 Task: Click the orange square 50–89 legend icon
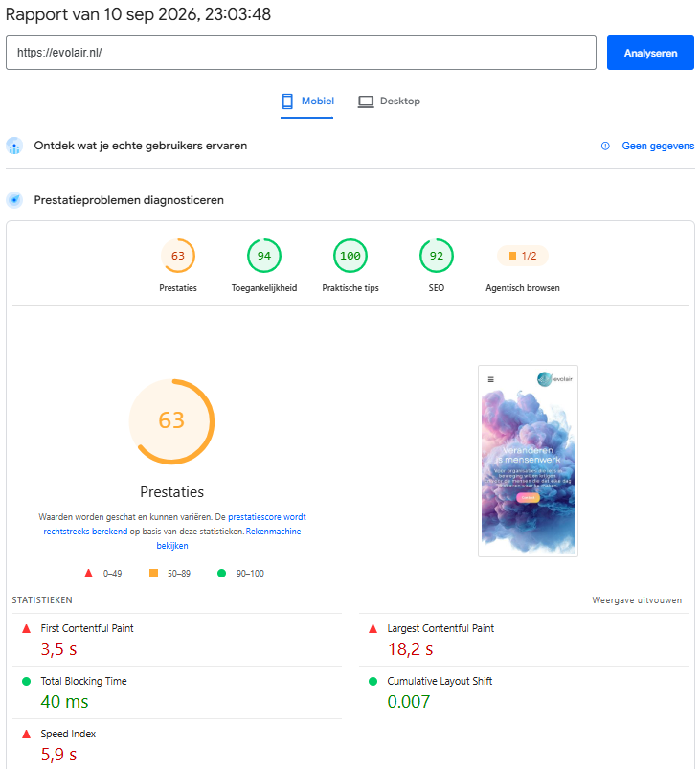coord(153,573)
